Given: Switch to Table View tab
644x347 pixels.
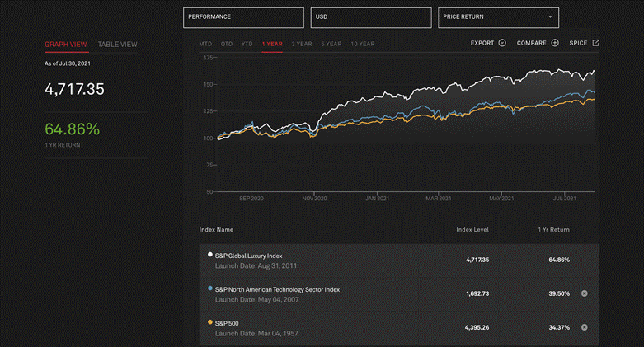Looking at the screenshot, I should (117, 45).
